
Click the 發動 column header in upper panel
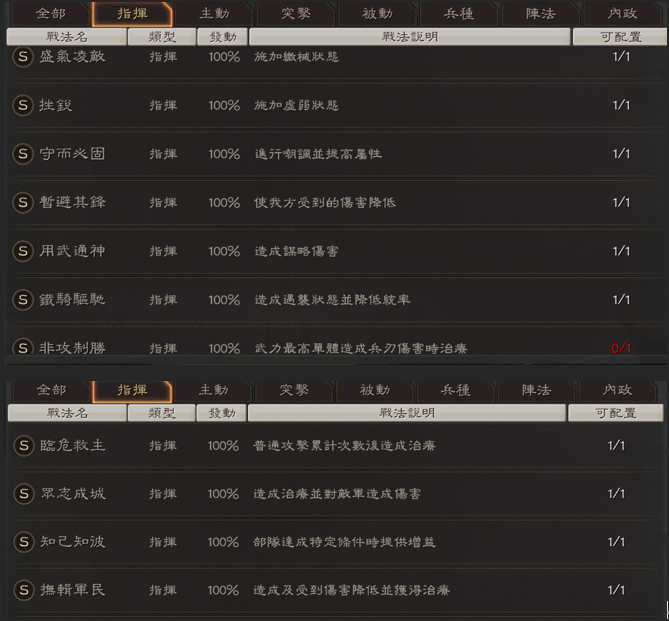(x=222, y=36)
